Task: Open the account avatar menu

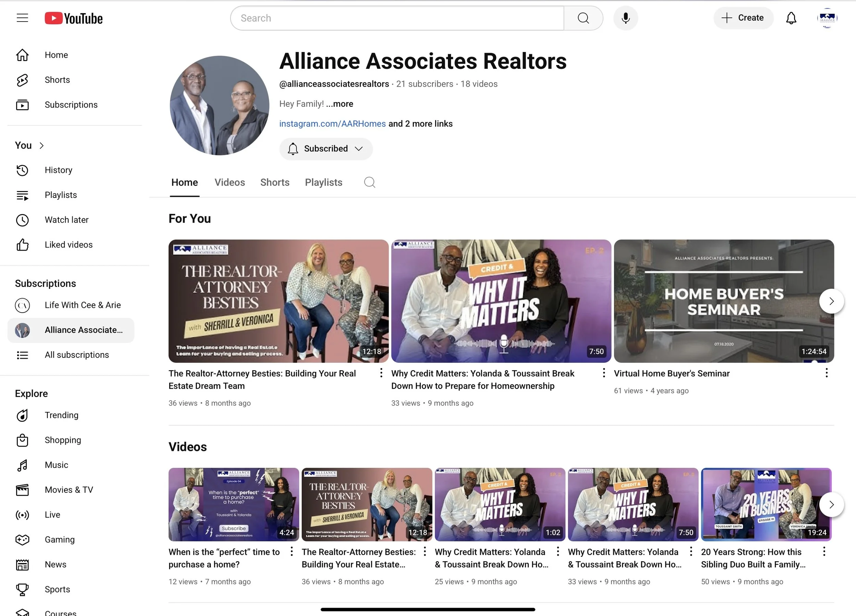Action: point(827,18)
